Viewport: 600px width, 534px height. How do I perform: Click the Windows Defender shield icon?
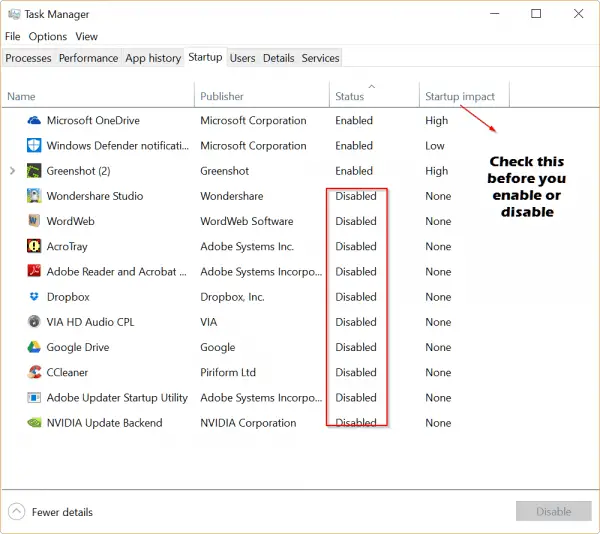click(34, 146)
